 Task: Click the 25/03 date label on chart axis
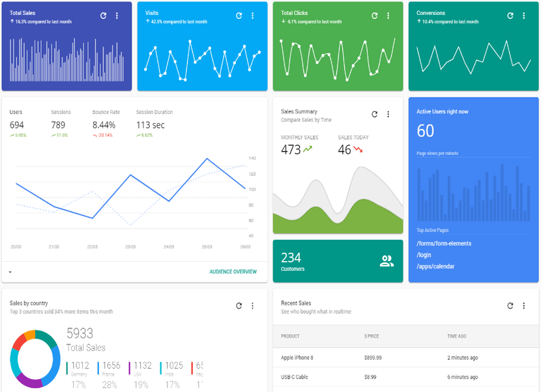click(207, 247)
